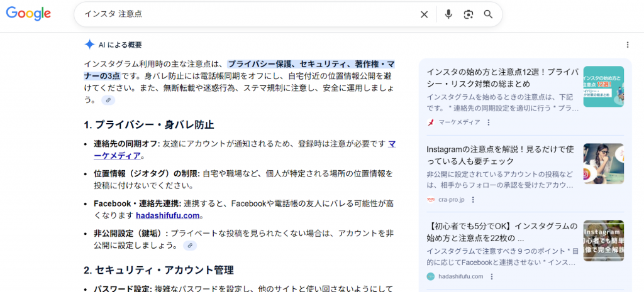Click the magnifying glass search button
644x292 pixels.
click(488, 14)
